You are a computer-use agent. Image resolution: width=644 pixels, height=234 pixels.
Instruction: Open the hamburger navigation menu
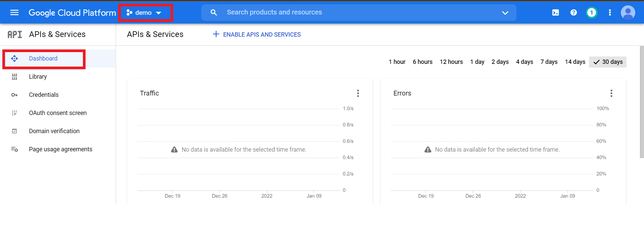point(14,12)
